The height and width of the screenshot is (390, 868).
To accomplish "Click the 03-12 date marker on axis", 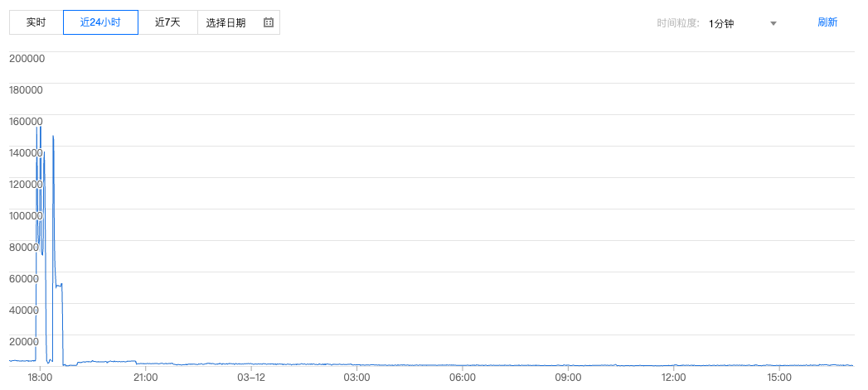I will click(x=251, y=378).
